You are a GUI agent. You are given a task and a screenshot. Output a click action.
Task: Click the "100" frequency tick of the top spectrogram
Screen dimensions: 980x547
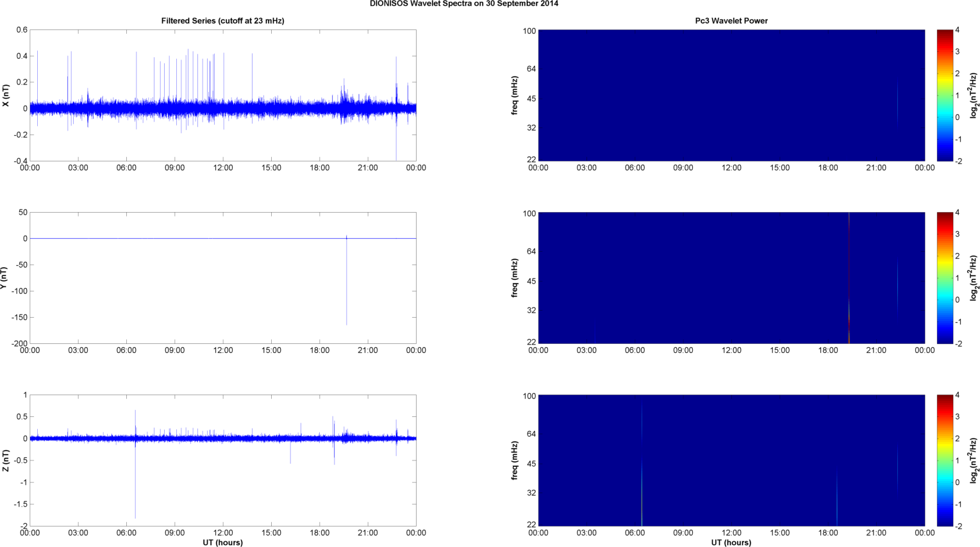[529, 31]
